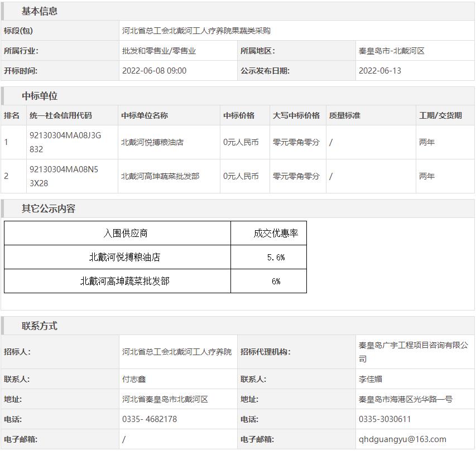Select the bid opening time 2022-06-08 09:00
Viewport: 476px width, 451px height.
(154, 71)
